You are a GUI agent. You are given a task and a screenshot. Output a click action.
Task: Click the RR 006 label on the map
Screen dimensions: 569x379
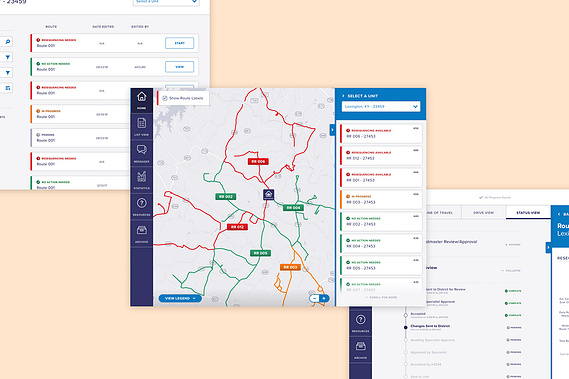click(258, 162)
